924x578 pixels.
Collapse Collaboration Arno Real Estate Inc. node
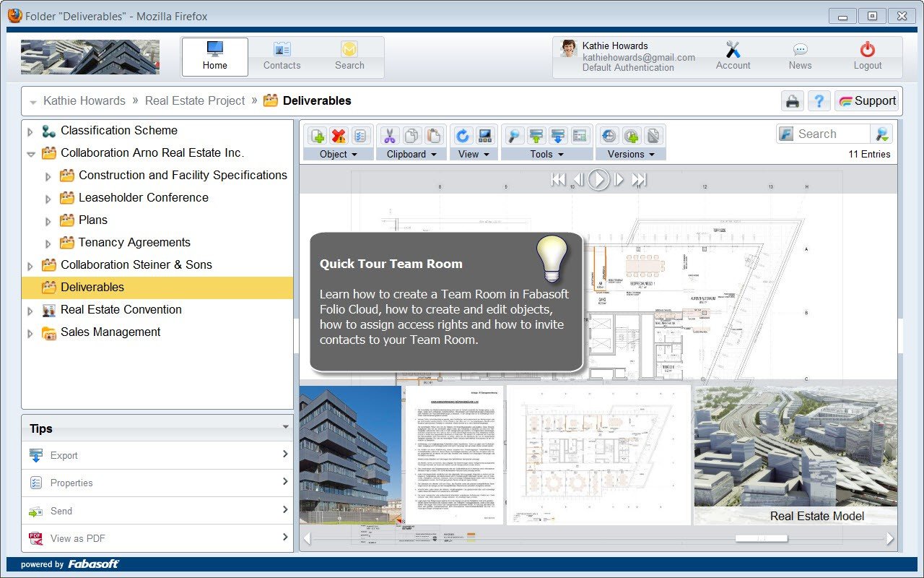(x=30, y=154)
